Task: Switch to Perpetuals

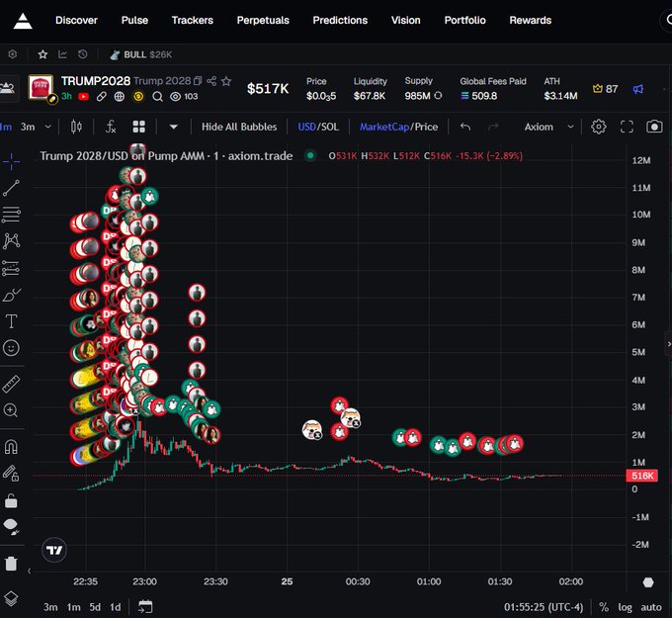Action: pyautogui.click(x=263, y=20)
